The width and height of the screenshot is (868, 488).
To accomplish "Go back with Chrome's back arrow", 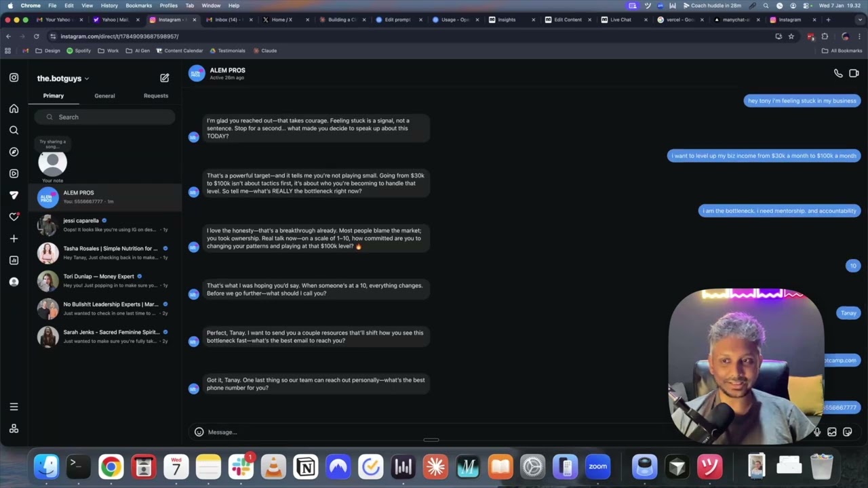I will point(8,37).
